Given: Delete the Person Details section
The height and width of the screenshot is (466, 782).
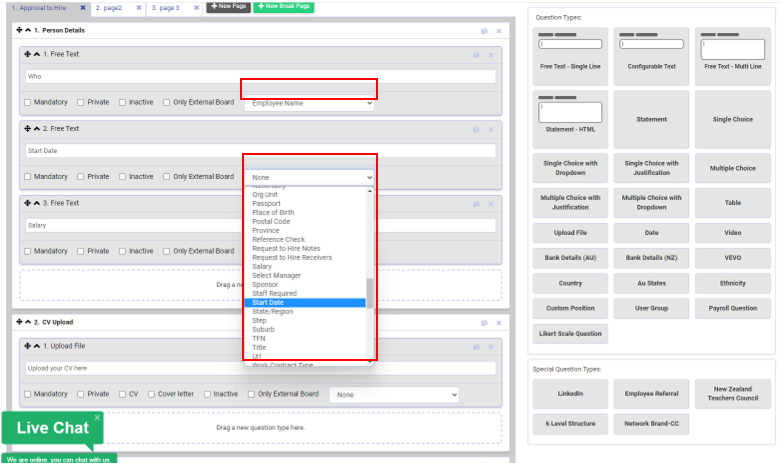Looking at the screenshot, I should pyautogui.click(x=499, y=31).
